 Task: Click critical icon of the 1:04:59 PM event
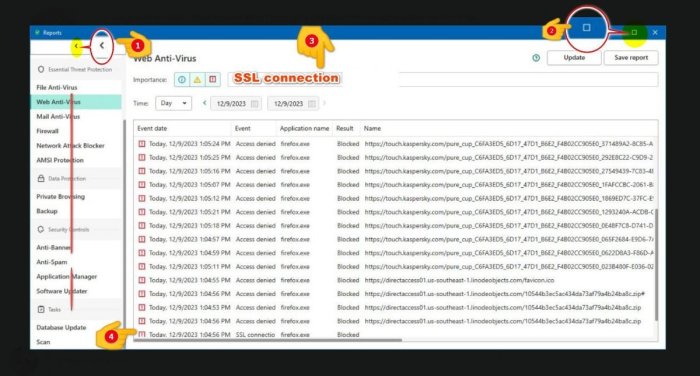[142, 253]
